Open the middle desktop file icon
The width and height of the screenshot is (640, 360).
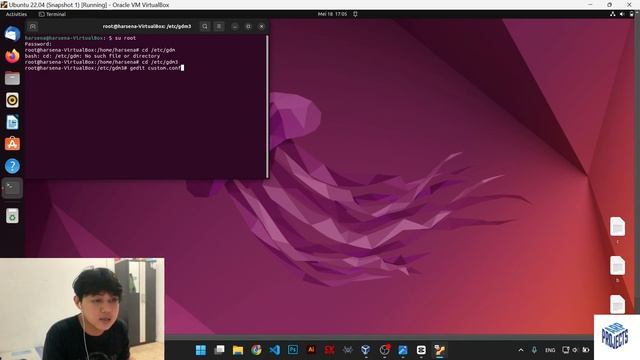point(618,266)
